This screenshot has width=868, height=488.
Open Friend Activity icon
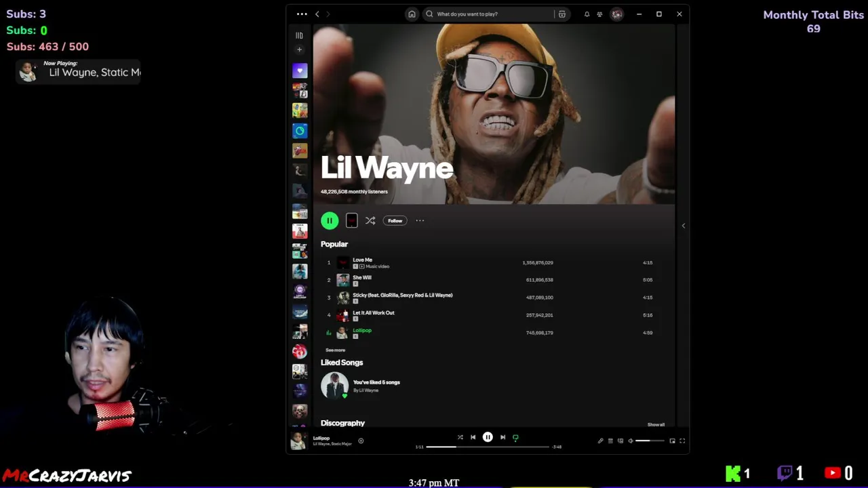click(599, 14)
